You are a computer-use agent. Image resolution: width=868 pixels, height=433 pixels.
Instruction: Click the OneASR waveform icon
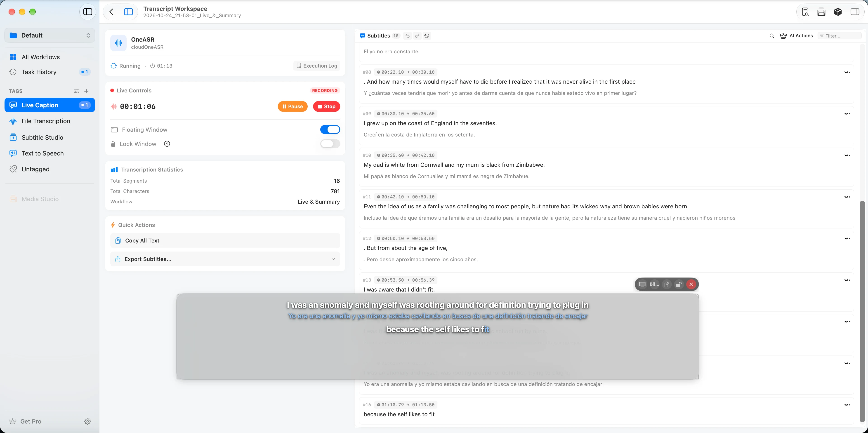(x=118, y=43)
